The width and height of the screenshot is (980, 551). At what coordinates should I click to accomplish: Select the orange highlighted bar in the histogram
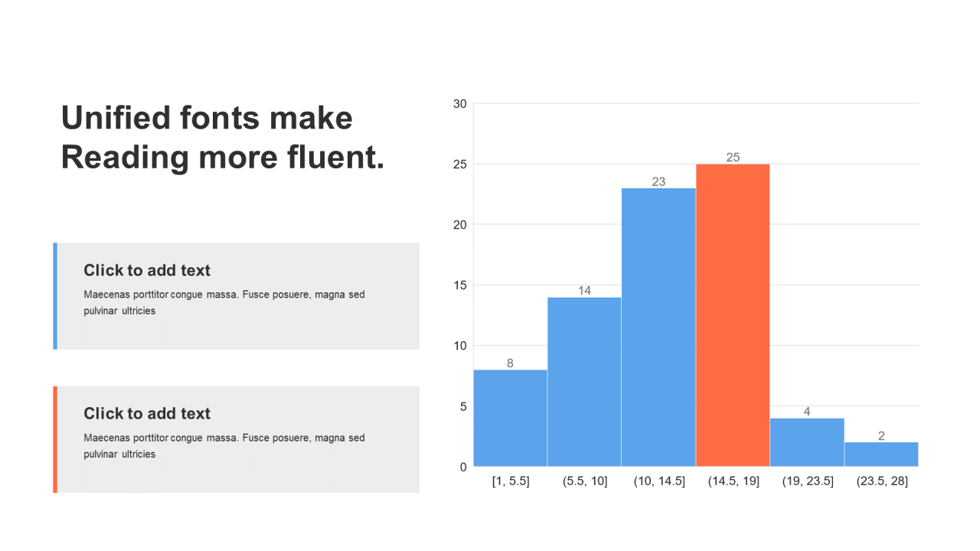pyautogui.click(x=733, y=315)
